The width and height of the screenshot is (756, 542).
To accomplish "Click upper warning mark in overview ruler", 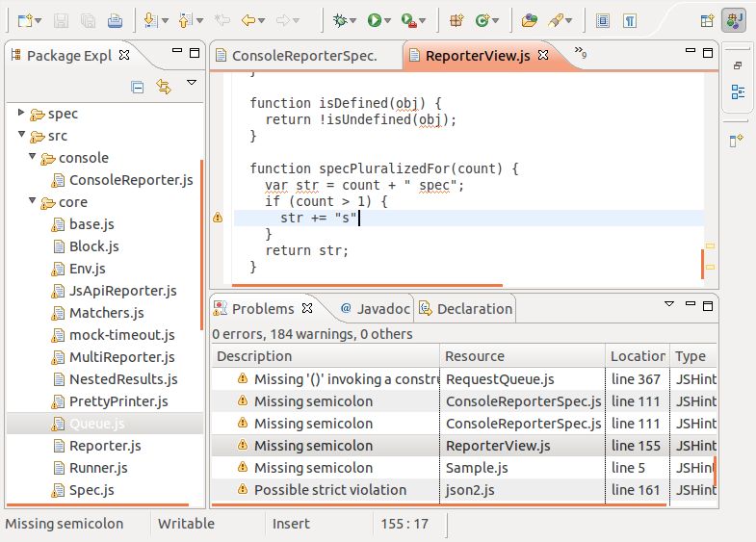I will [x=710, y=245].
